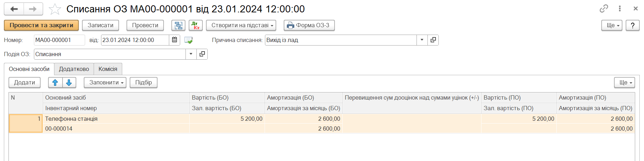This screenshot has width=644, height=161.
Task: Click the Провести та закрити button
Action: point(41,25)
